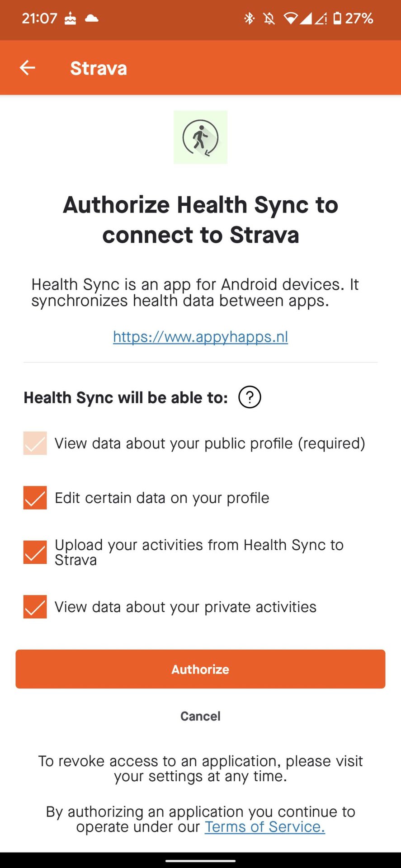Uncheck View data about private activities

(x=35, y=607)
